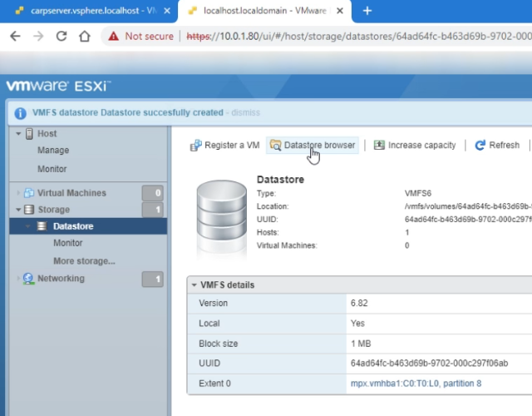Collapse the Storage tree node
Viewport: 532px width, 416px height.
(x=18, y=210)
